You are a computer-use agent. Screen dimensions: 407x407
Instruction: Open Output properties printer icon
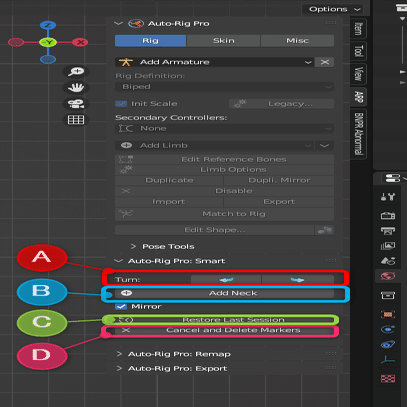388,230
